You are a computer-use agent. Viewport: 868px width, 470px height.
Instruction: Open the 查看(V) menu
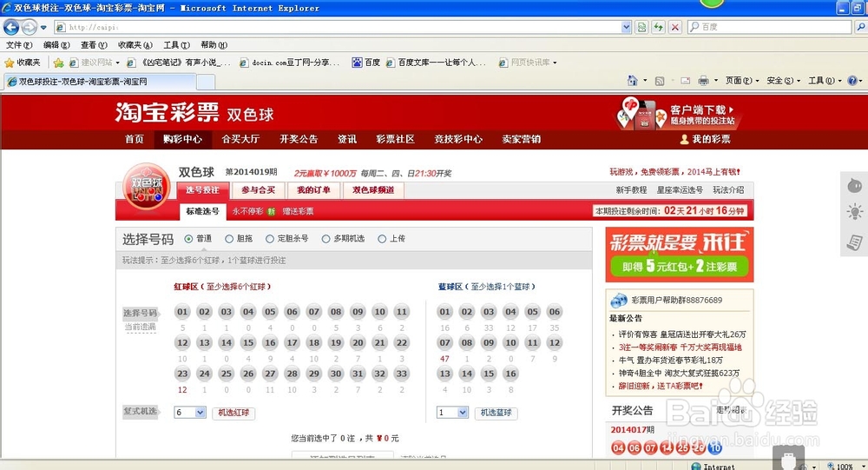point(94,45)
